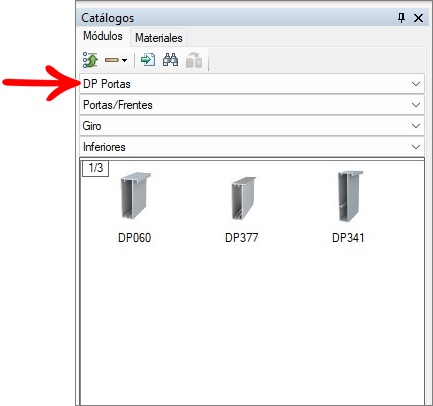Click the tan bar module icon
This screenshot has width=433, height=406.
coord(112,60)
